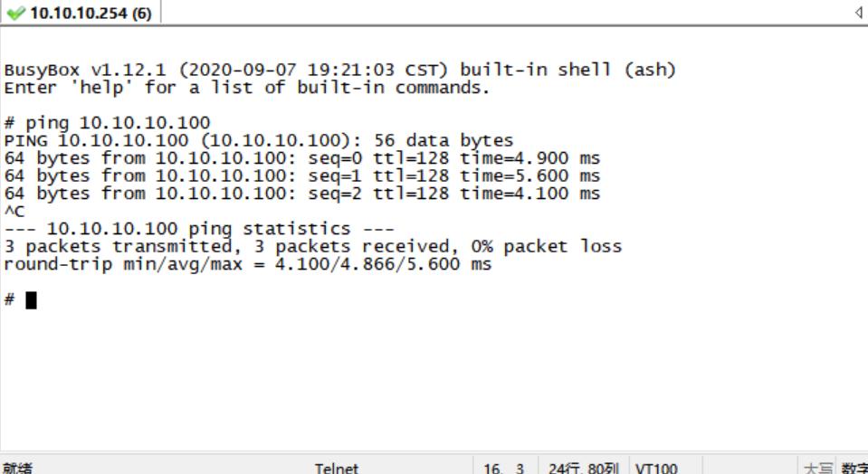Click the VT100 emulation indicator
Image resolution: width=868 pixels, height=474 pixels.
pos(656,468)
